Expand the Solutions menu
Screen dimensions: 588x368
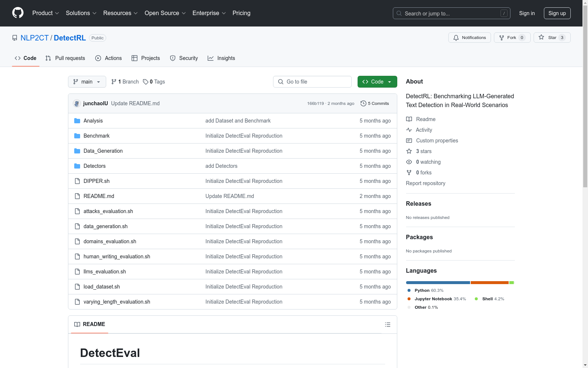(x=81, y=13)
